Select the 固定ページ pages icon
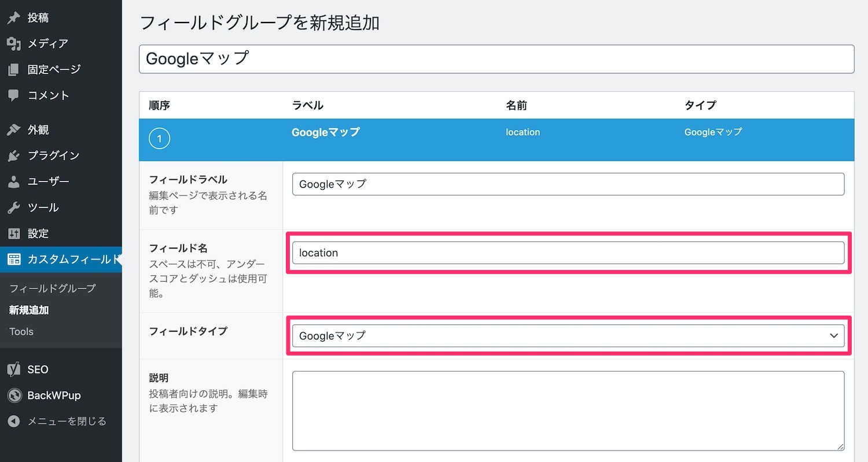Viewport: 868px width, 462px height. [x=13, y=69]
